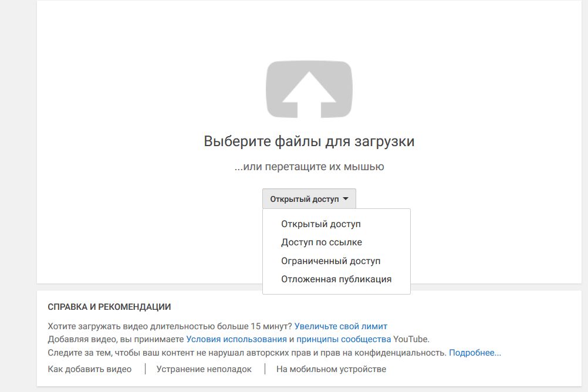Open the Условия использования link
Screen dimensions: 588x392
pos(236,340)
